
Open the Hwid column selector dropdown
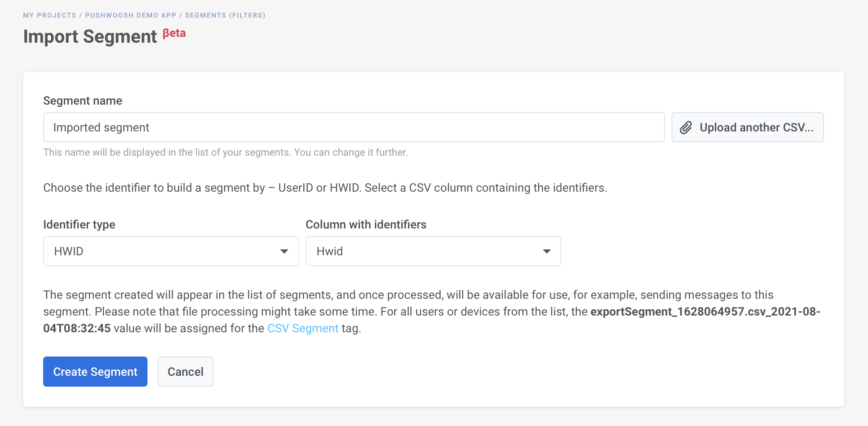(x=433, y=251)
